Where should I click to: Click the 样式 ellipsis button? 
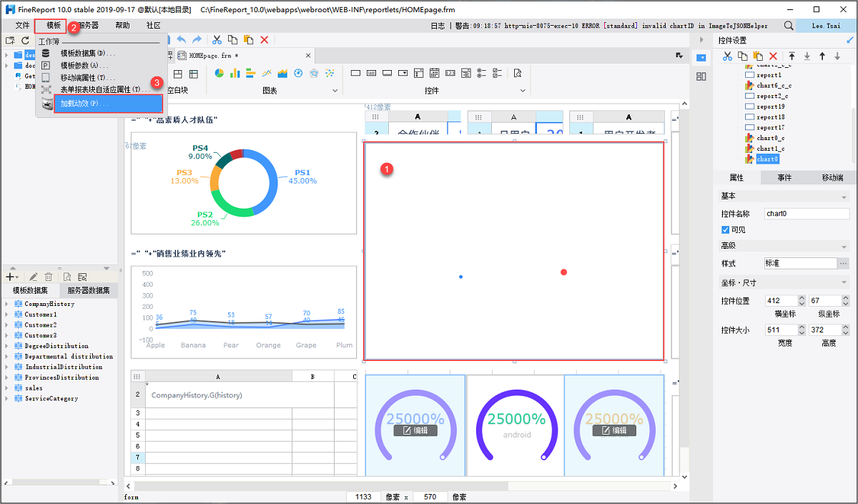click(844, 264)
